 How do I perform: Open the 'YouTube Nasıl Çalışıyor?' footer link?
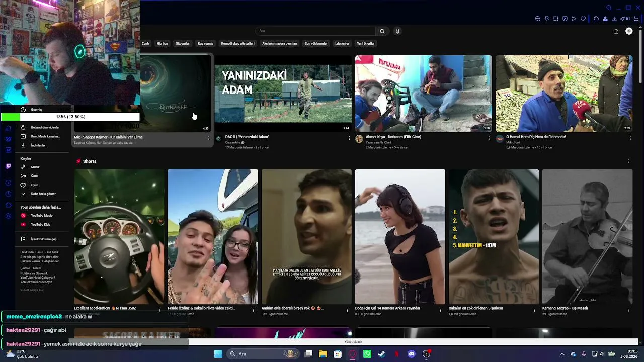tap(38, 278)
